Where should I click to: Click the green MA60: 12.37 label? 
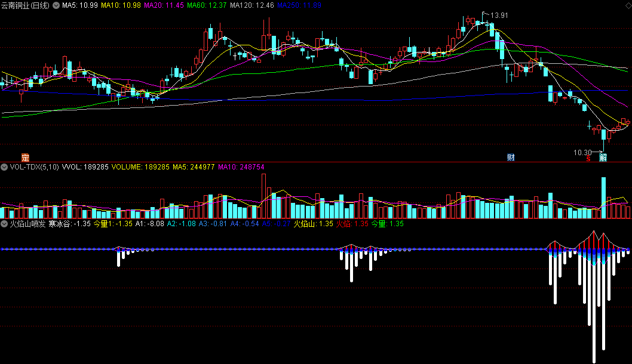(x=207, y=5)
